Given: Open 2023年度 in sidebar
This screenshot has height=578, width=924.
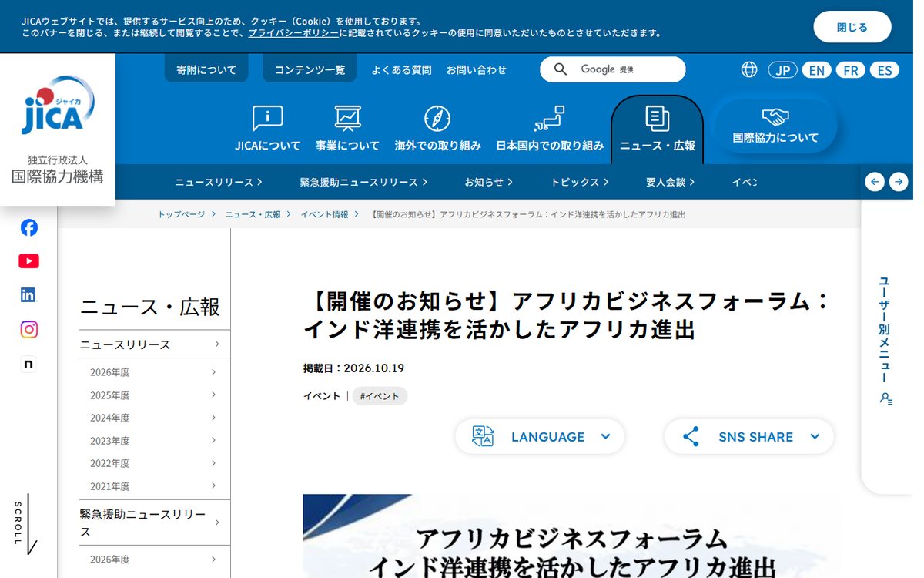Looking at the screenshot, I should (x=155, y=441).
